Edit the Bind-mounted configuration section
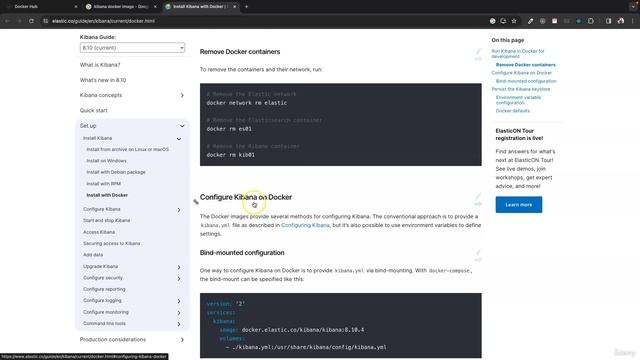 (x=478, y=255)
